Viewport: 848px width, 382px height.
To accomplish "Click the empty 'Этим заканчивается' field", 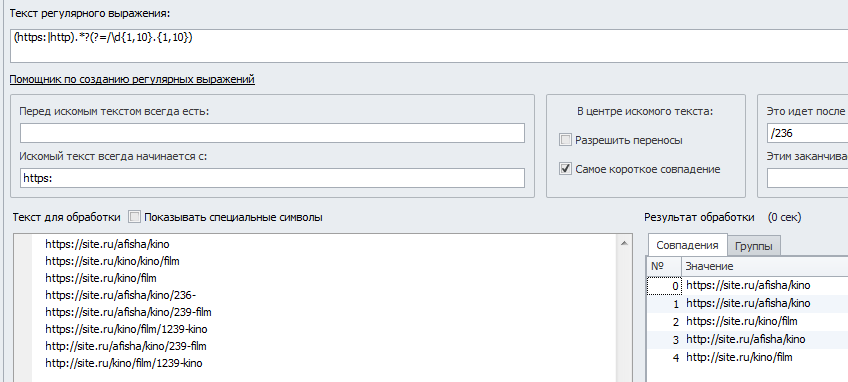I will coord(807,178).
